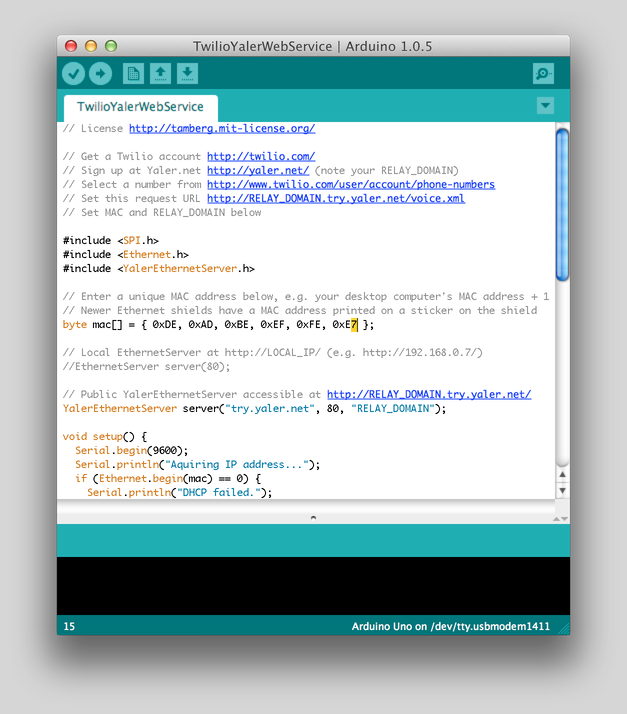Save the sketch with down-arrow icon
The width and height of the screenshot is (627, 714).
point(187,74)
